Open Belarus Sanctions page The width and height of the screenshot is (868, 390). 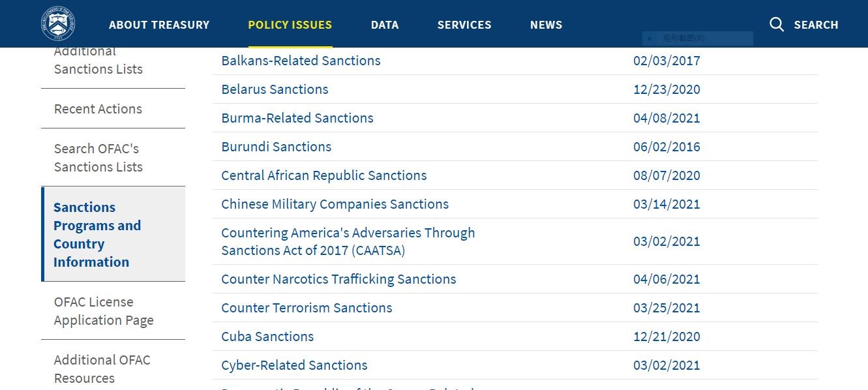point(275,89)
